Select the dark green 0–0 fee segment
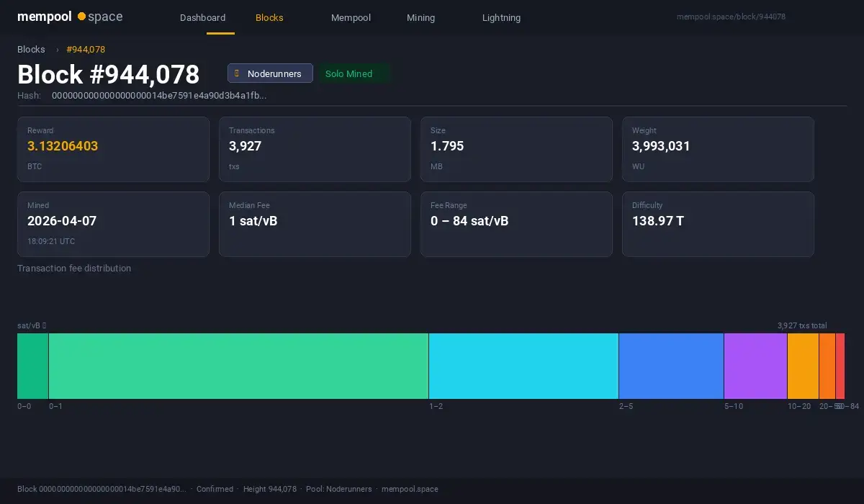 pyautogui.click(x=32, y=366)
